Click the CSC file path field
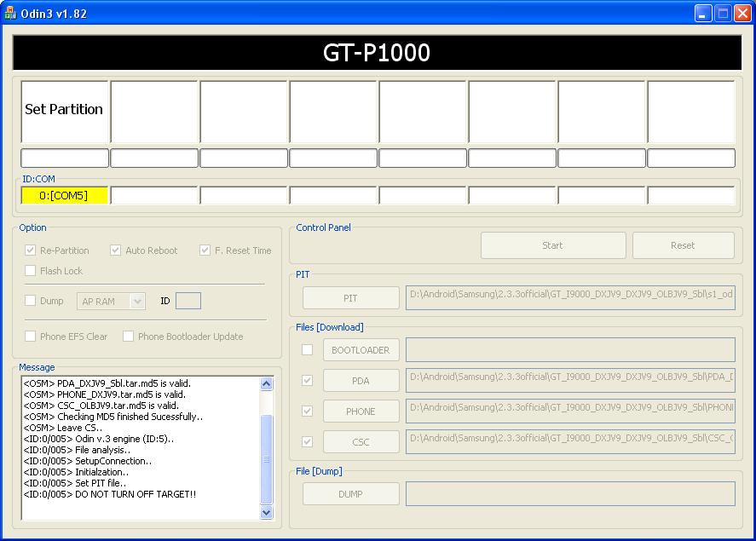 [570, 442]
